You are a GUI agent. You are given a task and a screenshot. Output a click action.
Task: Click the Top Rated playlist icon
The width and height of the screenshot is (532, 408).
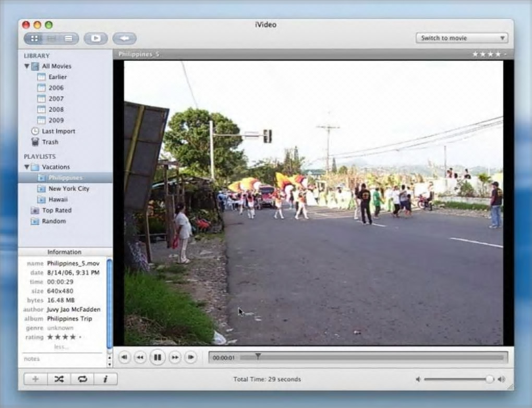(34, 210)
